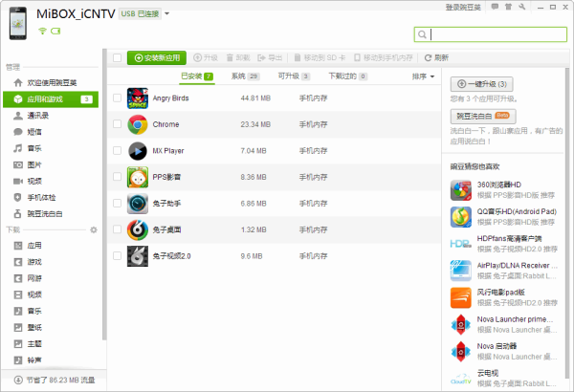Check the PPS影音 row checkbox
The width and height of the screenshot is (574, 392).
117,177
